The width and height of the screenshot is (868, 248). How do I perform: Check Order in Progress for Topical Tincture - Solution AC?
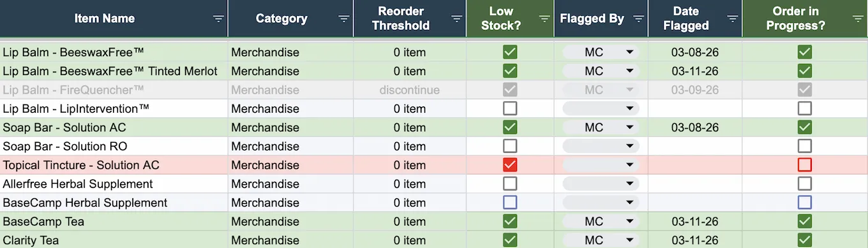(805, 165)
